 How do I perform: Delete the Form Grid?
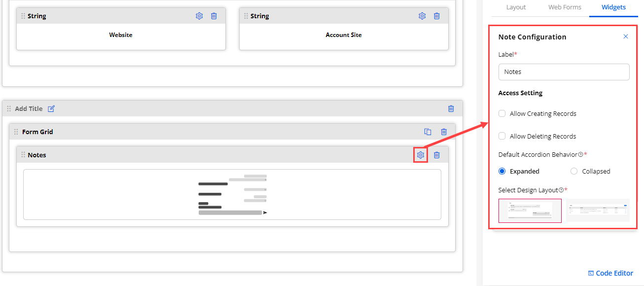[x=444, y=132]
